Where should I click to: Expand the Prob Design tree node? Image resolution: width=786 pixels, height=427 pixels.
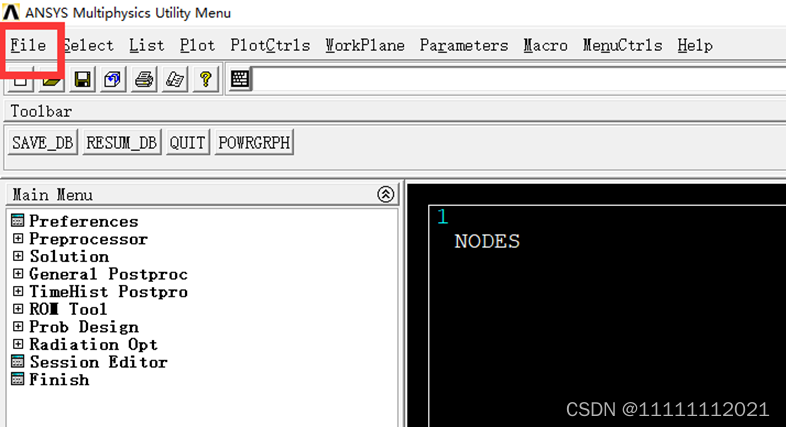[x=18, y=327]
